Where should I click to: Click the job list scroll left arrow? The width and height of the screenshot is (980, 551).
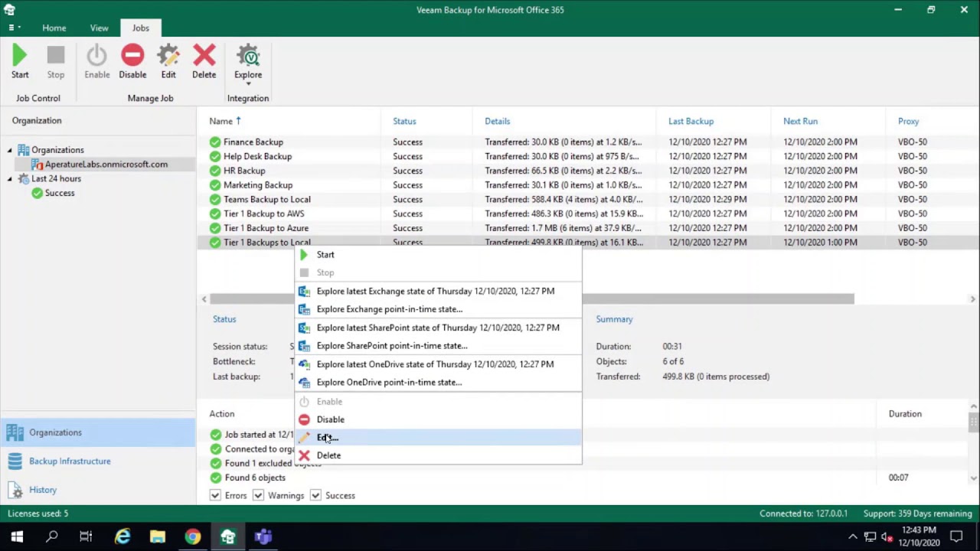pyautogui.click(x=204, y=299)
